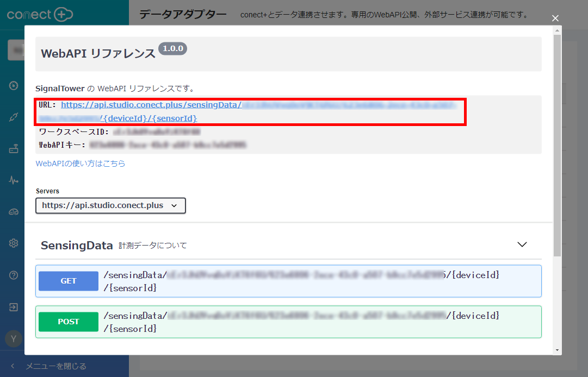The image size is (588, 377).
Task: Open the cloud data adapter icon in the sidebar
Action: 14,212
